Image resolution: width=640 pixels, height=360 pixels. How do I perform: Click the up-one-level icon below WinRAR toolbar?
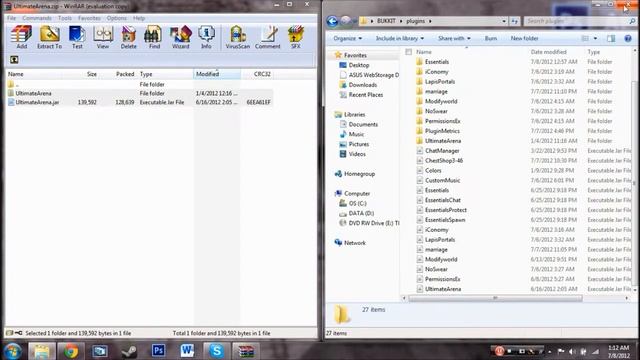click(14, 60)
